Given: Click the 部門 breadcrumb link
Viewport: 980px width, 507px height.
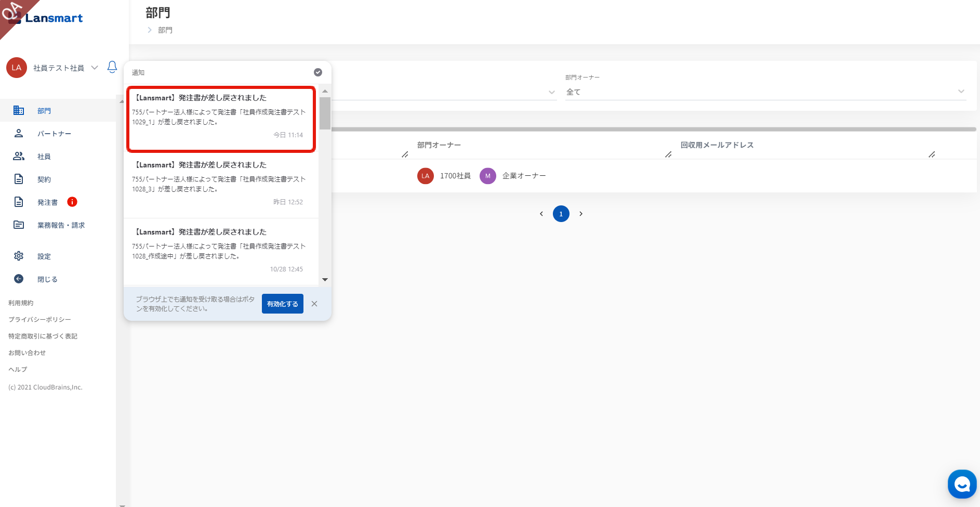Looking at the screenshot, I should 165,30.
